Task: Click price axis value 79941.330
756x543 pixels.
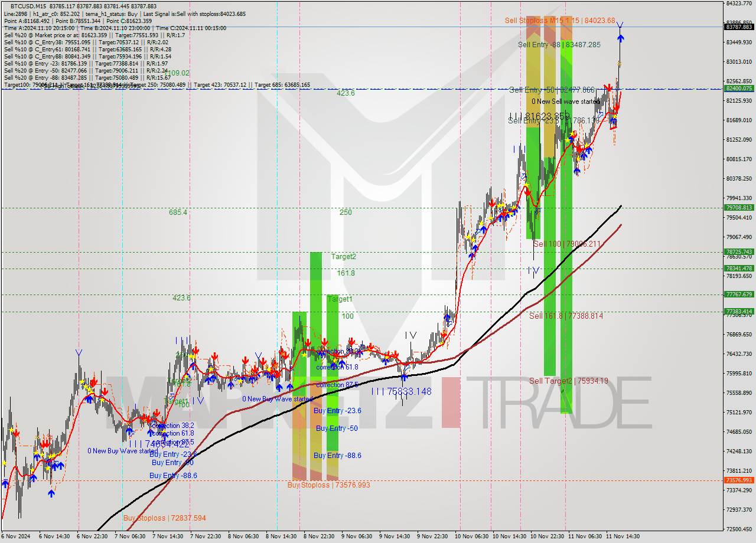Action: (739, 198)
